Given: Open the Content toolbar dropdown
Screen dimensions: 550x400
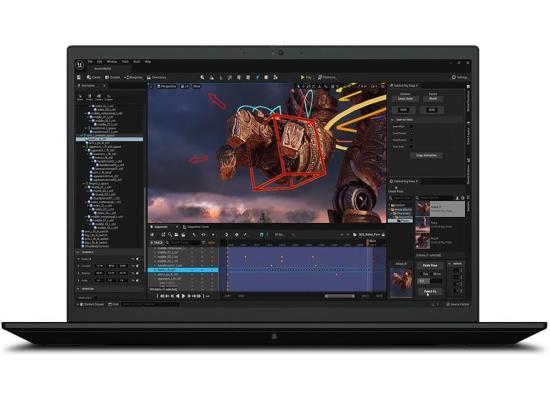Looking at the screenshot, I should click(x=113, y=77).
